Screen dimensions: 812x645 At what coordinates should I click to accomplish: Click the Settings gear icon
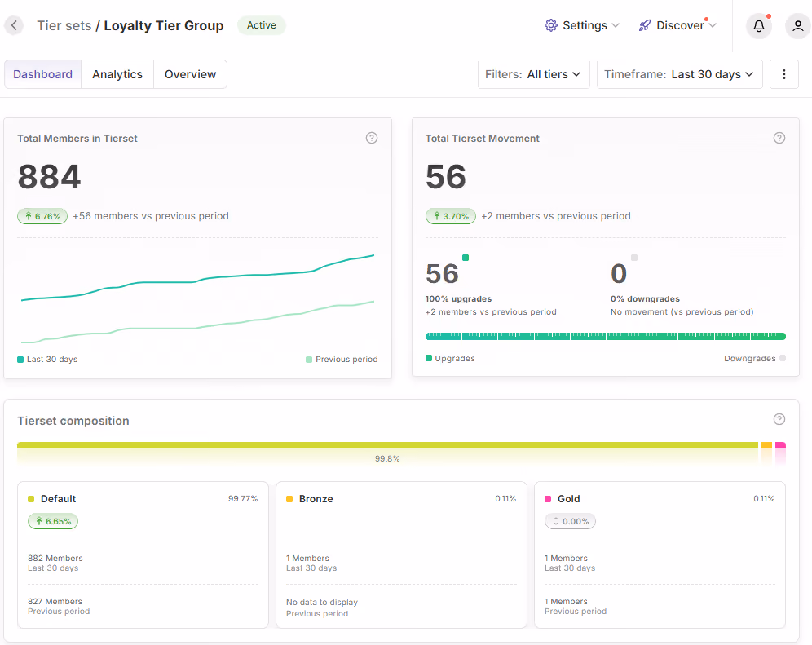[551, 25]
